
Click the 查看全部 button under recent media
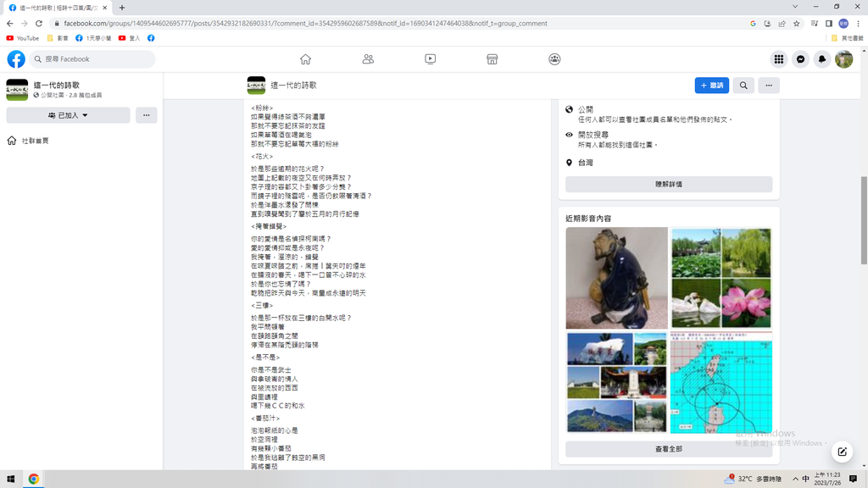pos(669,449)
